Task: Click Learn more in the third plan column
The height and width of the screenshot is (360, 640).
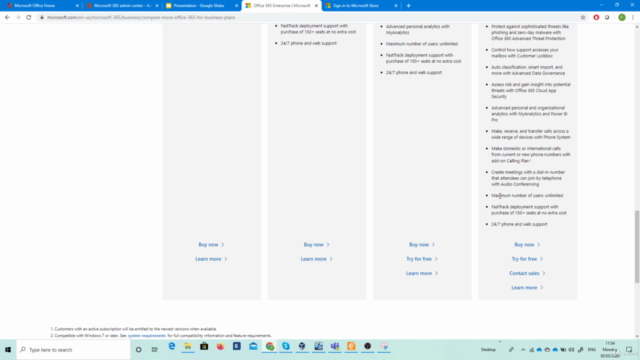Action: tap(422, 273)
